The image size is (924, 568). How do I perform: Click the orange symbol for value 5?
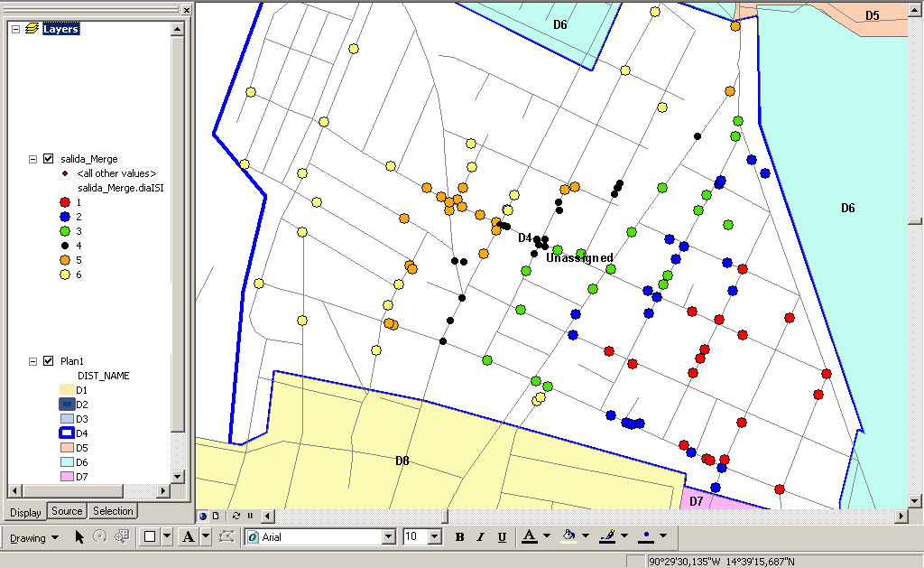pos(65,260)
